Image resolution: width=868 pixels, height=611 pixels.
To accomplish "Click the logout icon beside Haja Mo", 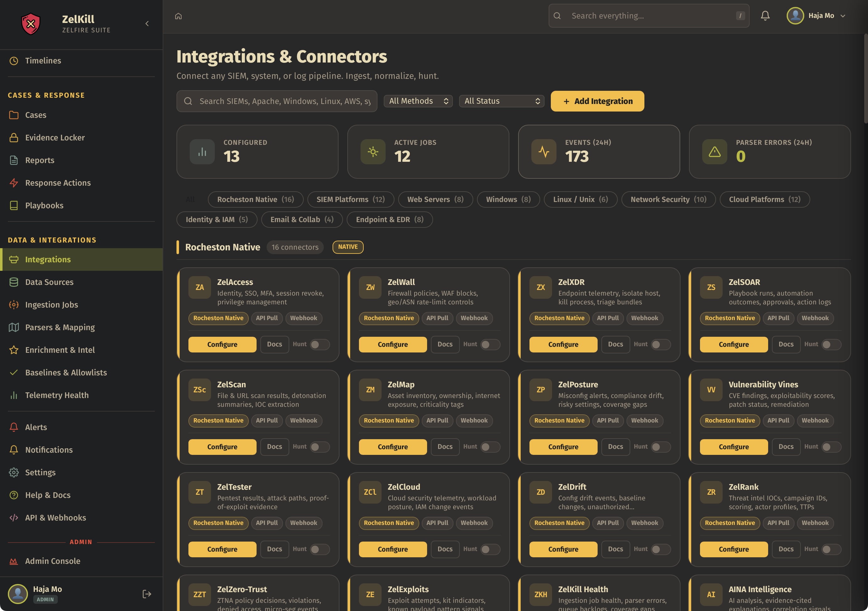I will tap(147, 594).
